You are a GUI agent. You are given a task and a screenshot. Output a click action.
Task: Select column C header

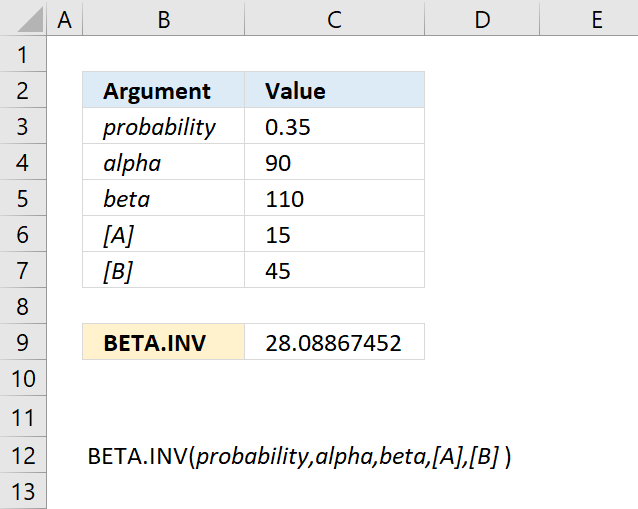click(334, 18)
